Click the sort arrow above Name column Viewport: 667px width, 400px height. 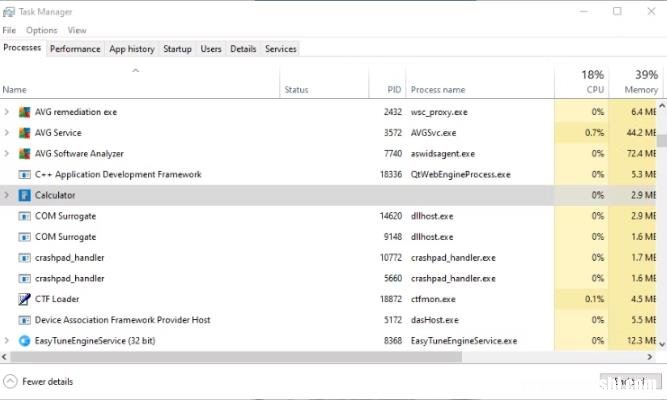(x=136, y=70)
